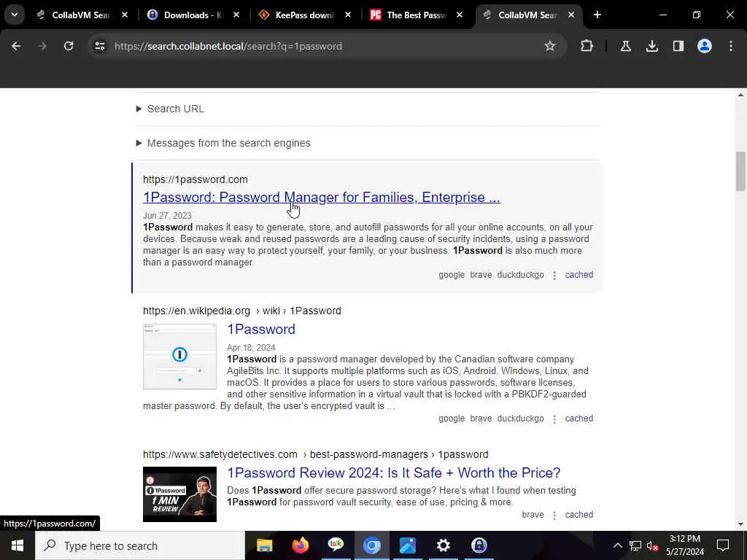Screen dimensions: 747x560
Task: Click the network status tray icon
Action: [635, 545]
